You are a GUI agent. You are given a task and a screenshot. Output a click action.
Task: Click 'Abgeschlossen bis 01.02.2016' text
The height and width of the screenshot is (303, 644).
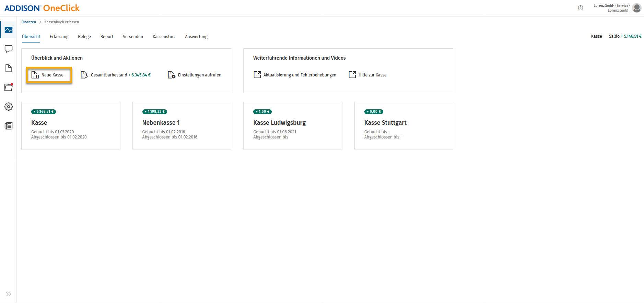(x=170, y=137)
